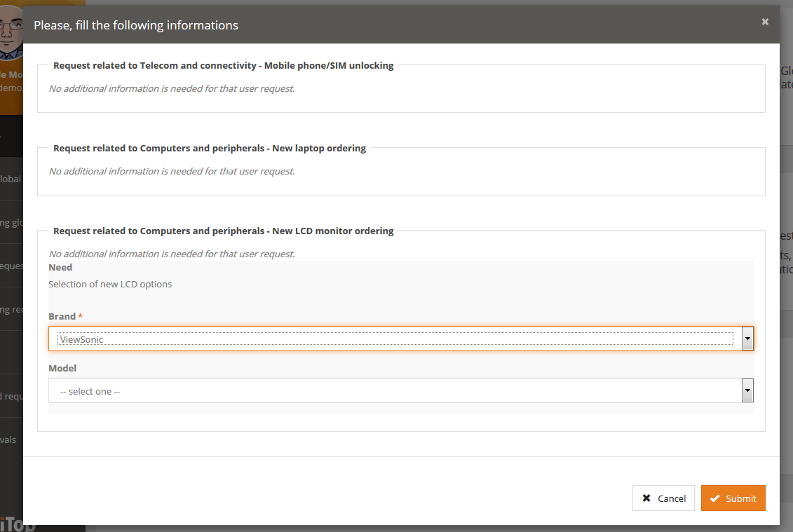Select the New laptop ordering section title
The width and height of the screenshot is (793, 532).
210,148
